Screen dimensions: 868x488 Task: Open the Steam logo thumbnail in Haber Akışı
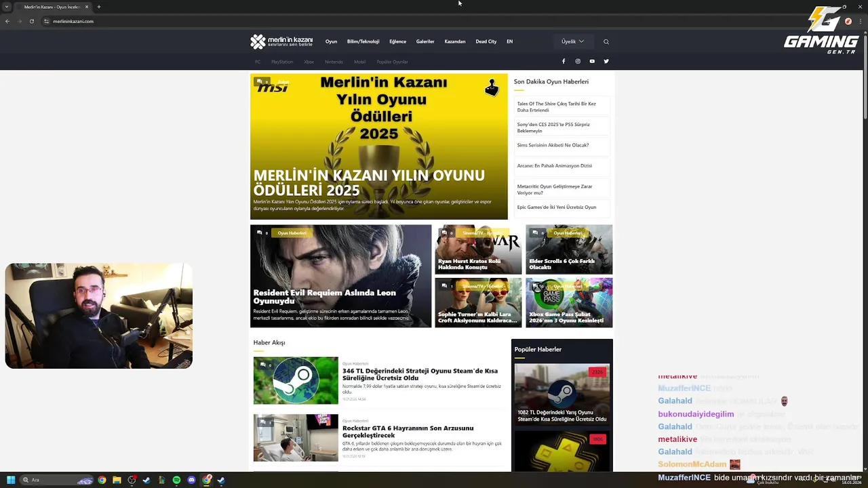click(x=296, y=380)
